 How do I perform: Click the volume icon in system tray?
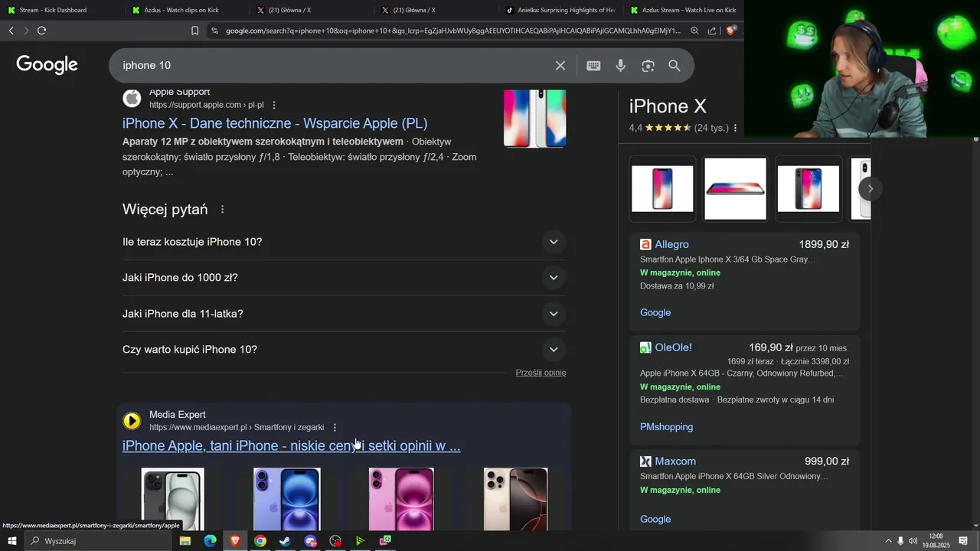tap(913, 541)
